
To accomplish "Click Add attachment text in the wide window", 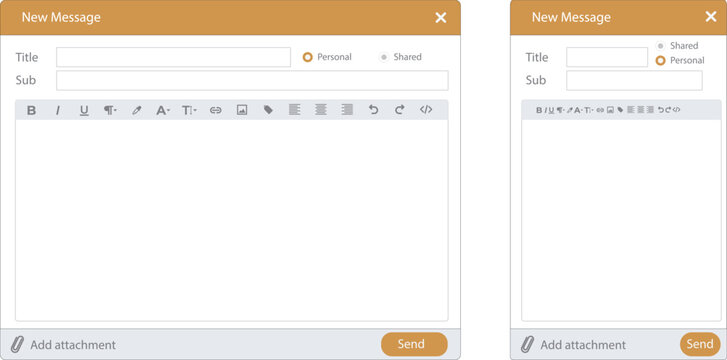I will point(73,345).
